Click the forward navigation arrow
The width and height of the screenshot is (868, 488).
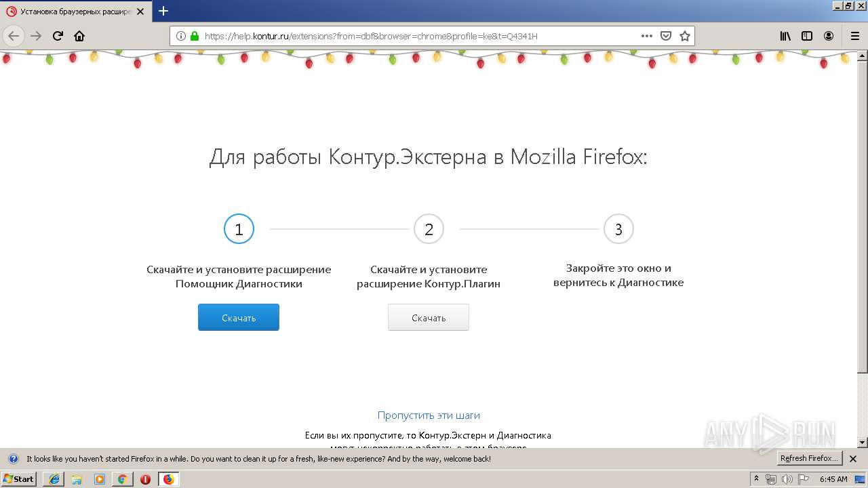click(x=36, y=36)
